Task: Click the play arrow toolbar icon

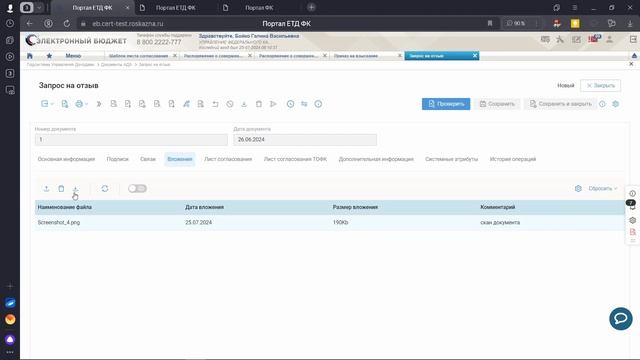Action: click(x=273, y=104)
